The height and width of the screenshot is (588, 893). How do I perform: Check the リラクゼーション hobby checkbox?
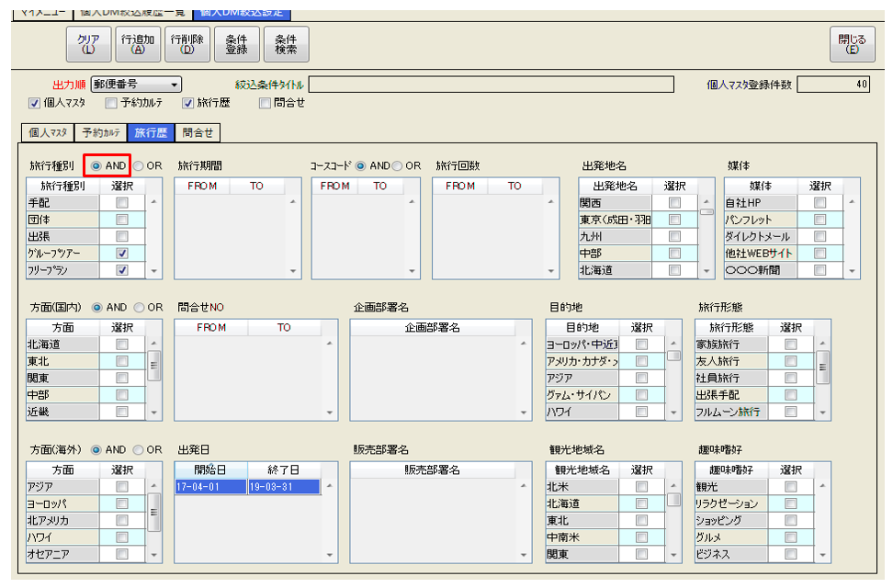[790, 503]
